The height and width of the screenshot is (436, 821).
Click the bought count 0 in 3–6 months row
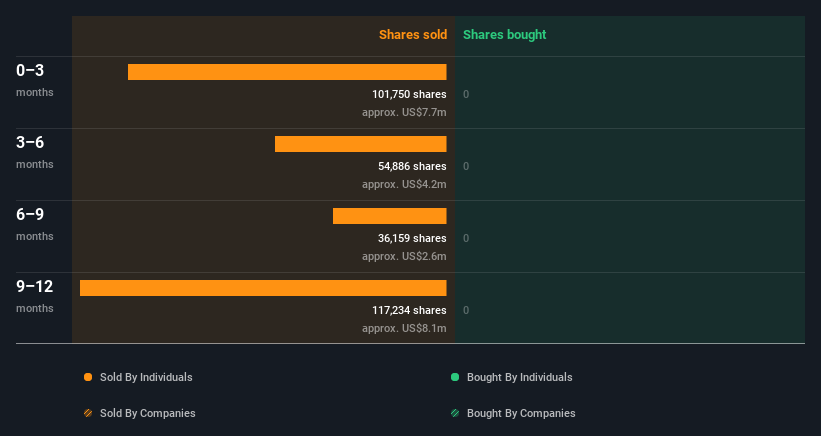466,166
